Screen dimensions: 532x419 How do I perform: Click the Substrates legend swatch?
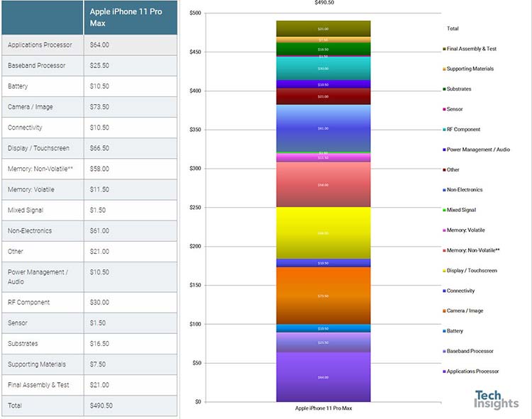[444, 89]
